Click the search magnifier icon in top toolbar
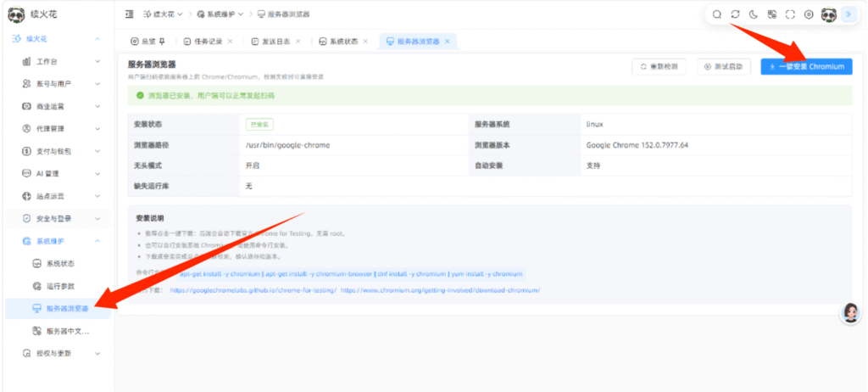This screenshot has height=392, width=868. pos(717,15)
